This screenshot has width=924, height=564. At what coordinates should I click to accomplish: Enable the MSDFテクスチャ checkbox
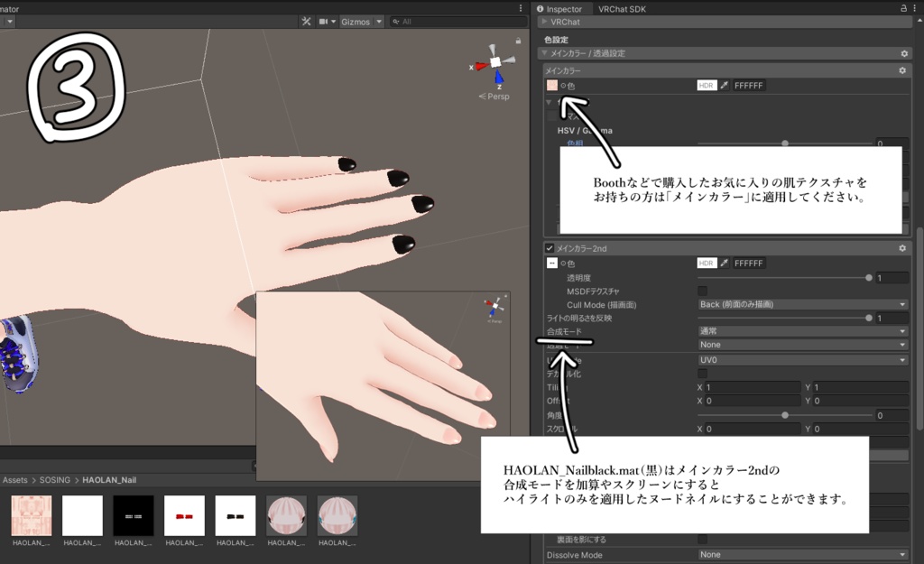click(x=704, y=291)
